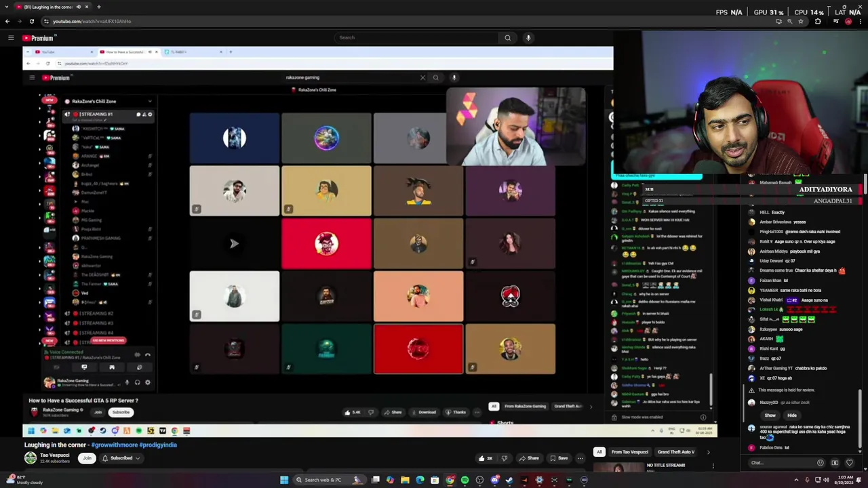Open options for NO TITLE STREAM!! video

[x=713, y=466]
